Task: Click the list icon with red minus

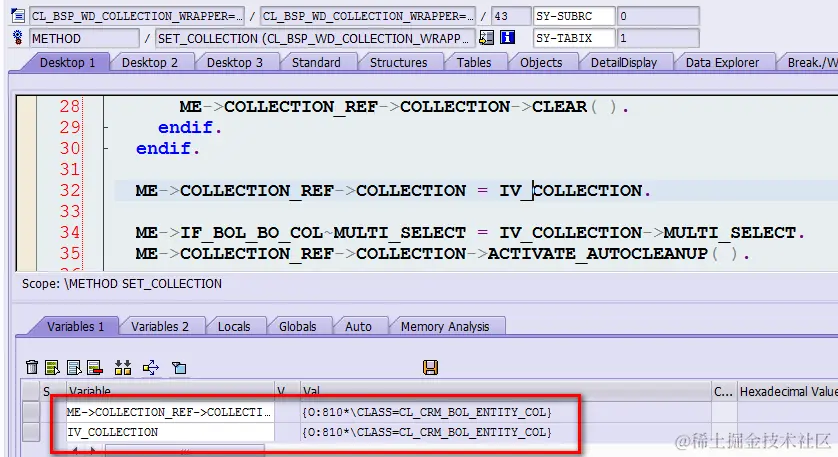Action: click(95, 367)
